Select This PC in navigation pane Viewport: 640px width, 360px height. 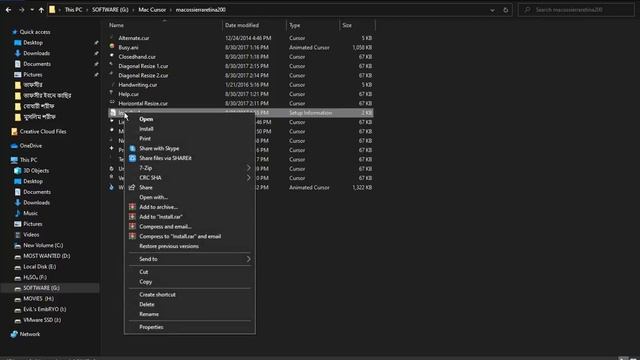29,160
